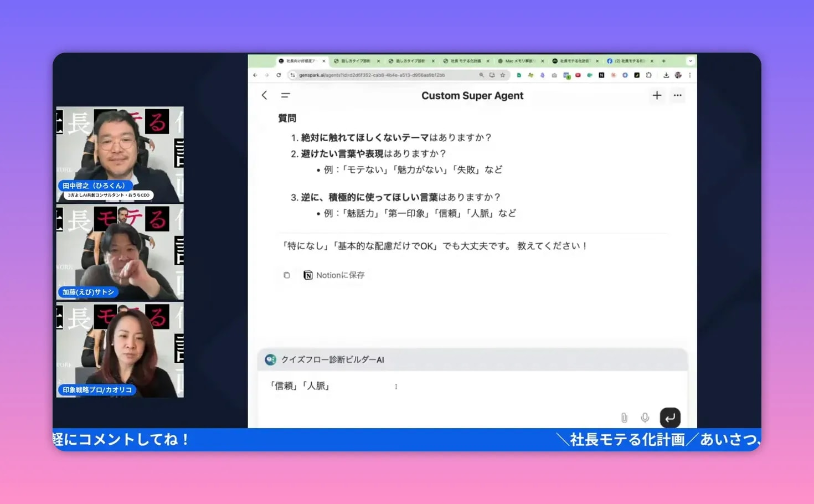Click the bookmark star in the address bar
The width and height of the screenshot is (814, 504).
[503, 75]
